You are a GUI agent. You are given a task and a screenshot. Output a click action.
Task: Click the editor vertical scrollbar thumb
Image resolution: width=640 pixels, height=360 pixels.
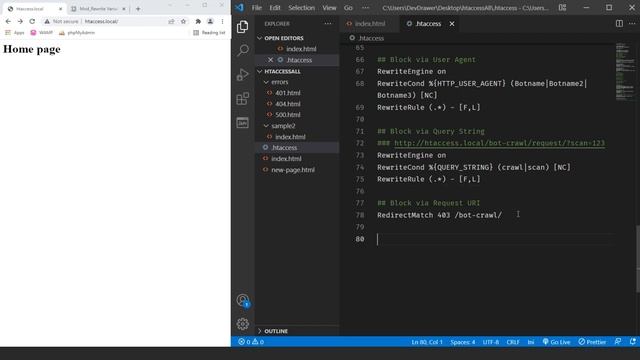point(638,258)
